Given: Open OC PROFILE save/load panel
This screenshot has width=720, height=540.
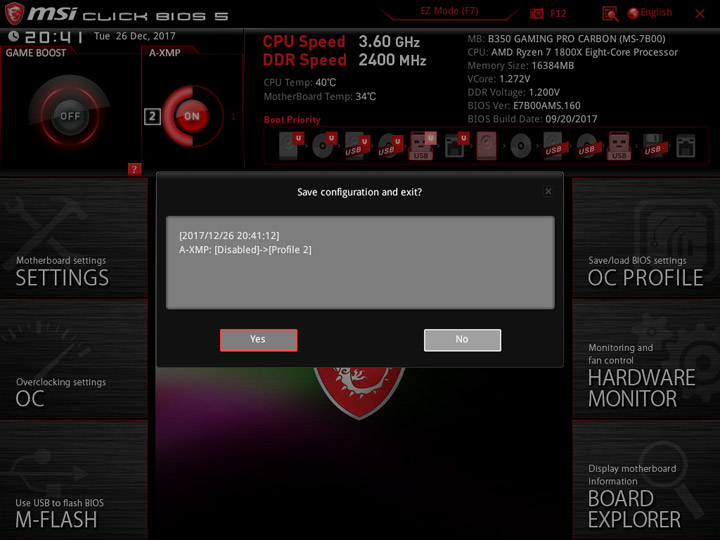Looking at the screenshot, I should coord(646,238).
